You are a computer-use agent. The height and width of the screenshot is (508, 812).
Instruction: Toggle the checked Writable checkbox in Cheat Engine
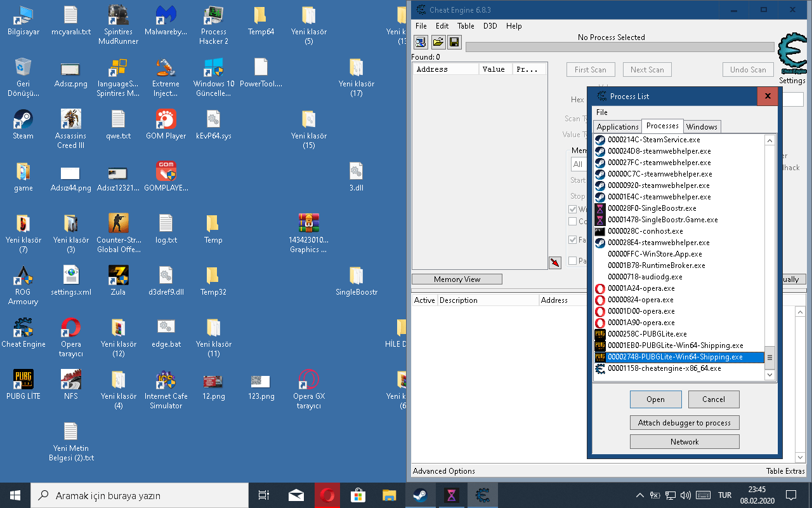573,210
